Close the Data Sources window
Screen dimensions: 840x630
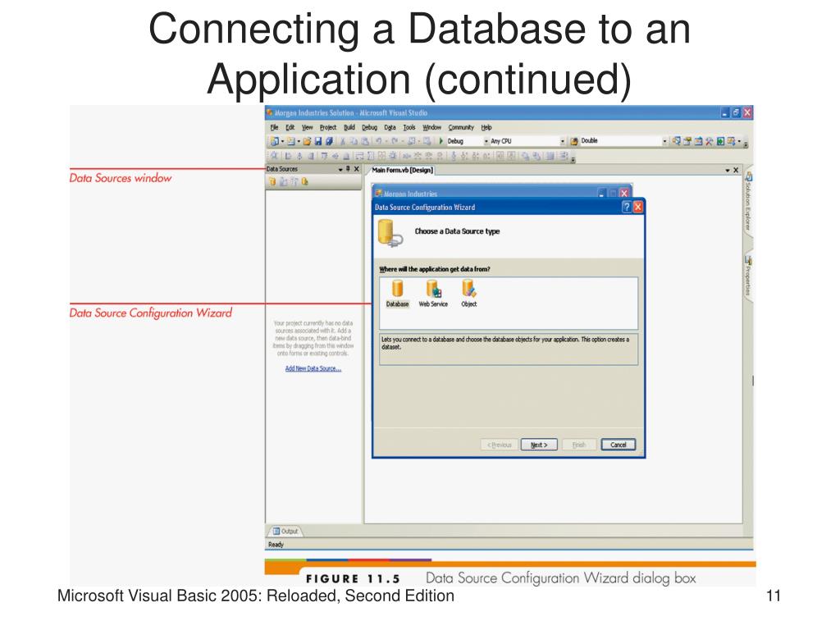[x=357, y=169]
